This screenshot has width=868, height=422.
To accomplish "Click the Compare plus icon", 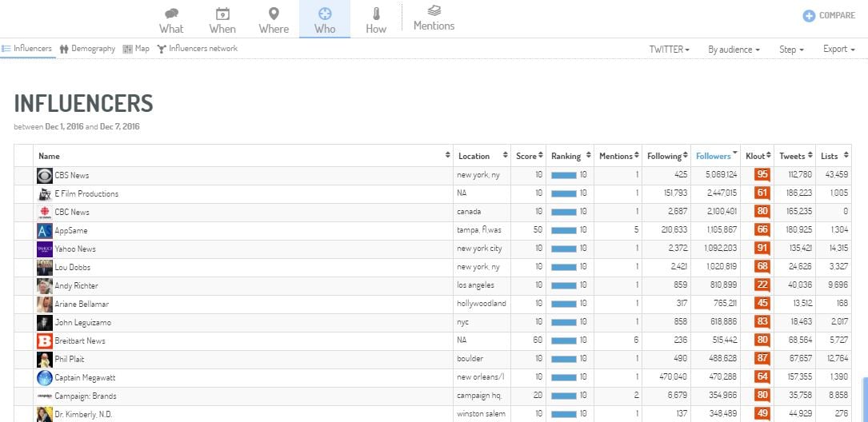I will pos(809,16).
